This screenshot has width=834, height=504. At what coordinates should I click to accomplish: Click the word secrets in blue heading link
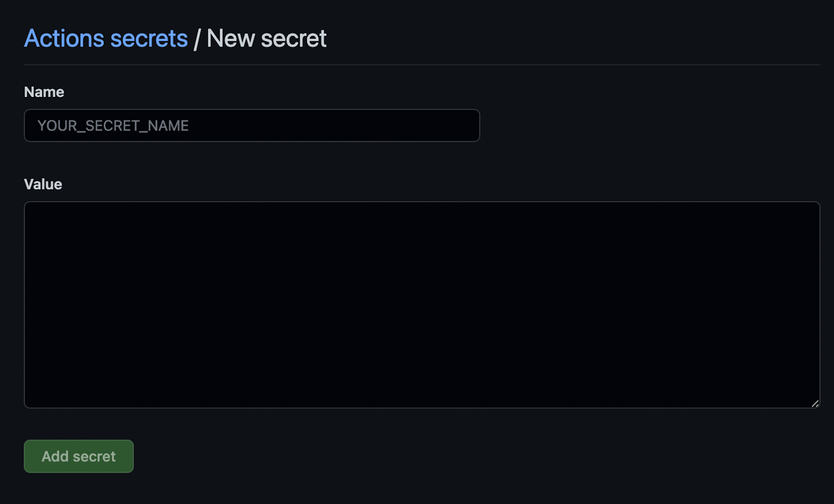(149, 39)
